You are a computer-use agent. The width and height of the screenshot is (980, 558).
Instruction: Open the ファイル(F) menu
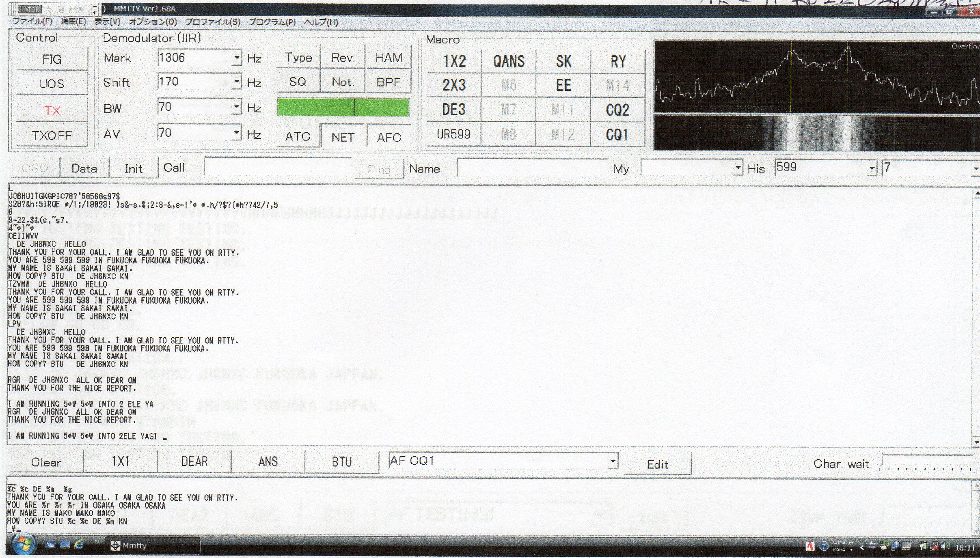point(32,22)
